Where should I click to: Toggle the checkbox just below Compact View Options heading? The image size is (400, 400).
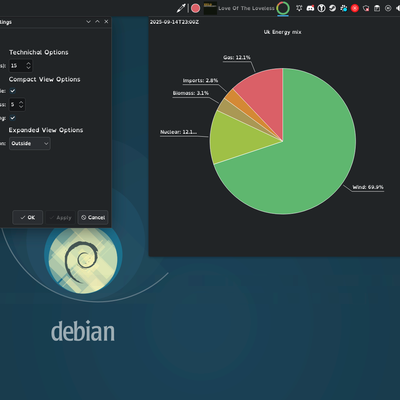coord(13,91)
